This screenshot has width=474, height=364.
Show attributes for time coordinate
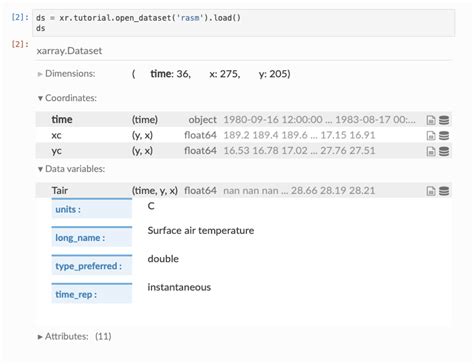pyautogui.click(x=431, y=120)
